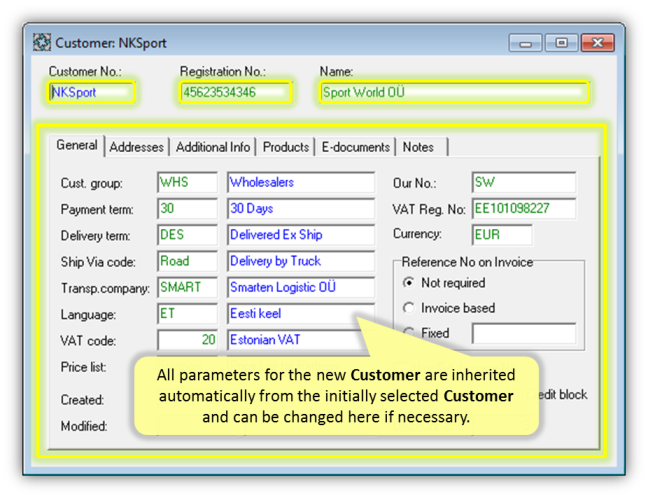
Task: Click the Transp.company label
Action: click(x=105, y=288)
